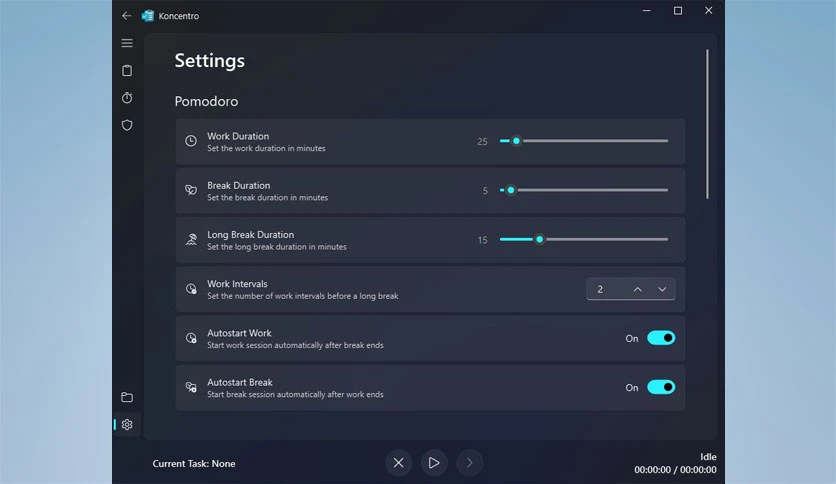Click the Autostart Work setting label
The width and height of the screenshot is (836, 484).
tap(239, 333)
